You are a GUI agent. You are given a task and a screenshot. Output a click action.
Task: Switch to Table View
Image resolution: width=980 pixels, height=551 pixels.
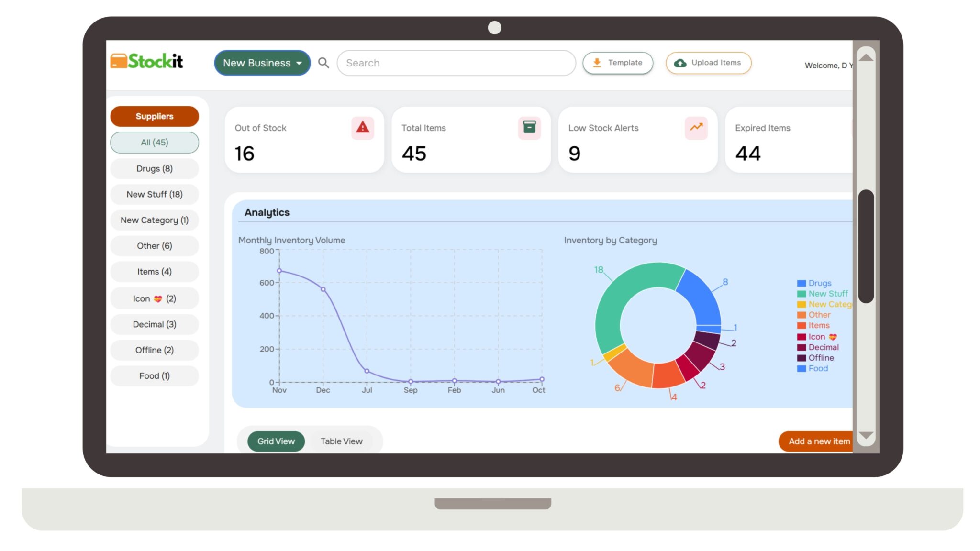coord(341,441)
